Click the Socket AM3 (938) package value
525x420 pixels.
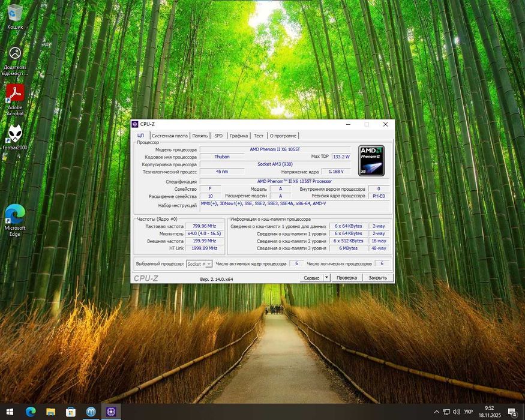275,164
